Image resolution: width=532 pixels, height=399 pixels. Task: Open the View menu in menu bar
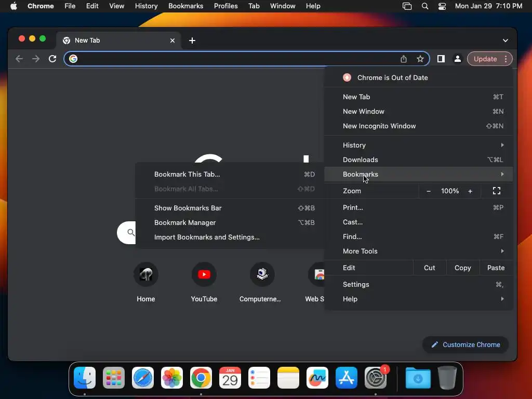point(117,6)
